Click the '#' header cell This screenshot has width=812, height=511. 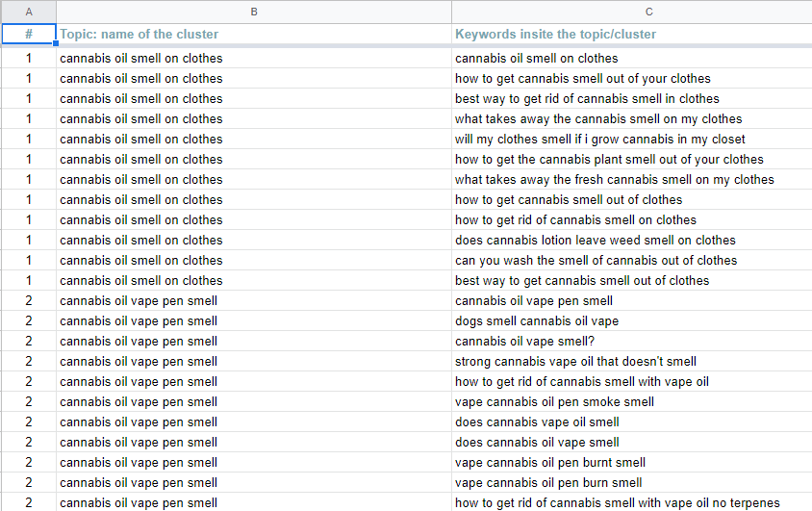[29, 35]
